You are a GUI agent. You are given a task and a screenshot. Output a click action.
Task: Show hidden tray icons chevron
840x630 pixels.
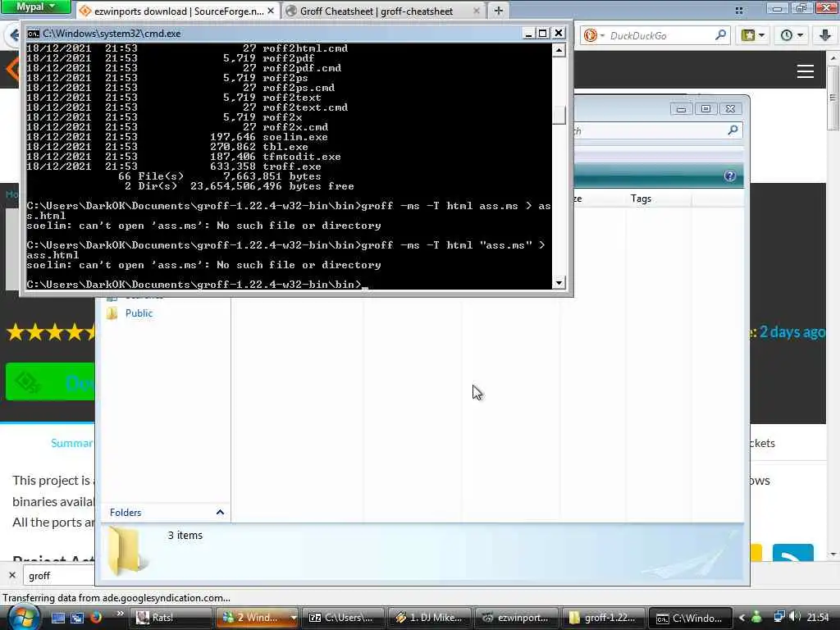click(742, 618)
